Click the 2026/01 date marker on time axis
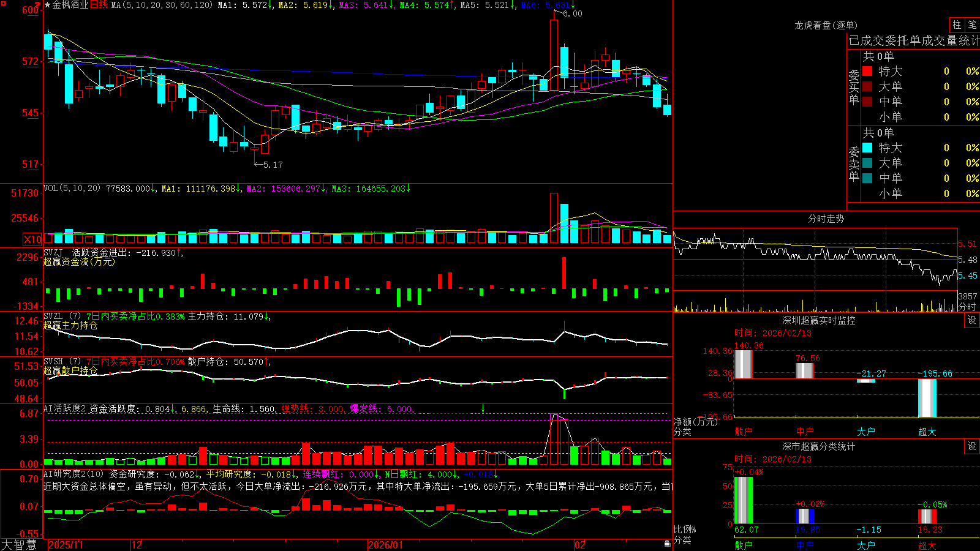Image resolution: width=980 pixels, height=551 pixels. pos(386,545)
